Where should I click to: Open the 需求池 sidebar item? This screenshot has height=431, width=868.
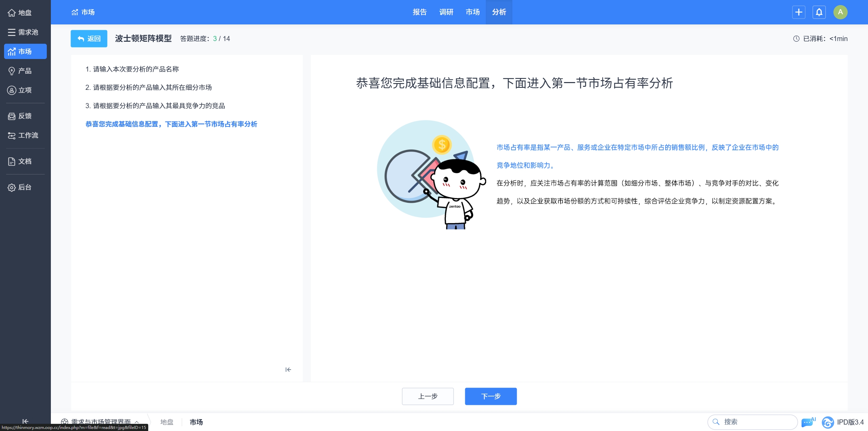[x=23, y=32]
